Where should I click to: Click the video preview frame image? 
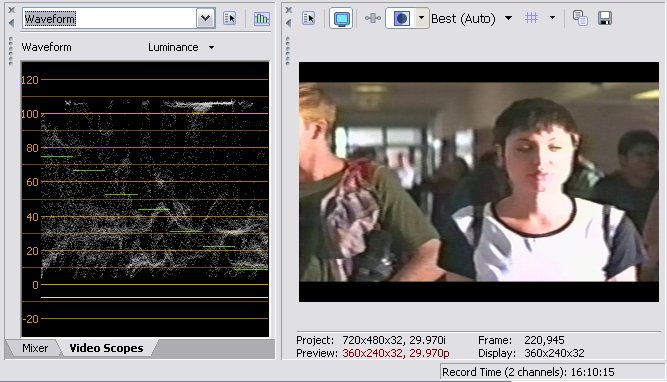pyautogui.click(x=479, y=182)
